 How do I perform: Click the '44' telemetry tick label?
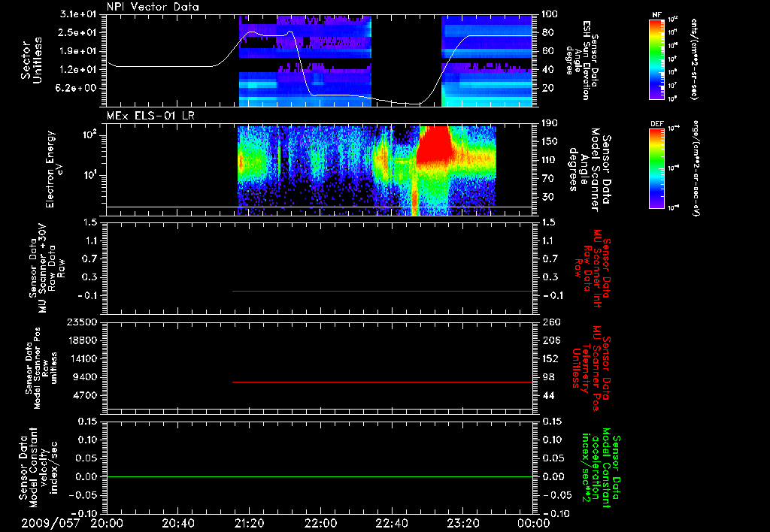(x=547, y=395)
